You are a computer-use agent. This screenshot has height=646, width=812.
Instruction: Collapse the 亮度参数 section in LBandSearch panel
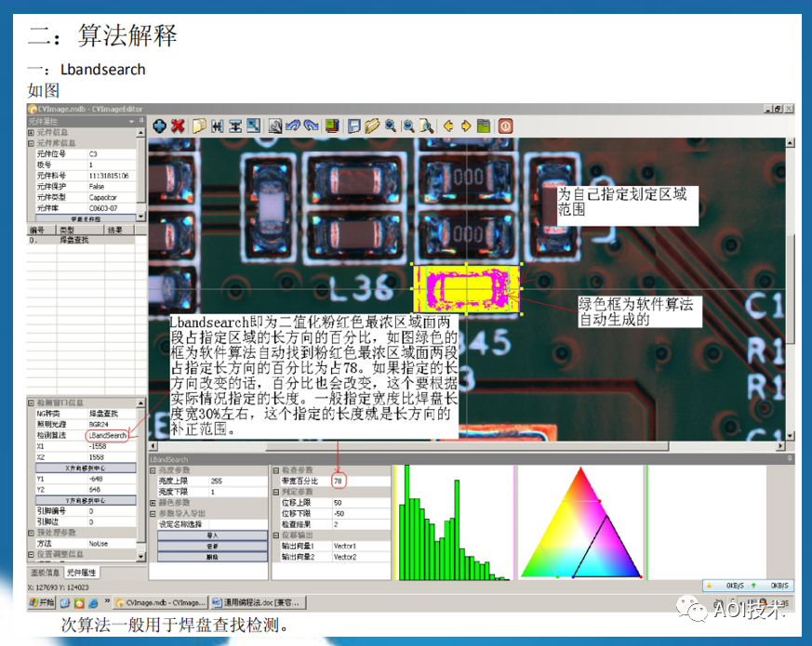(x=152, y=470)
